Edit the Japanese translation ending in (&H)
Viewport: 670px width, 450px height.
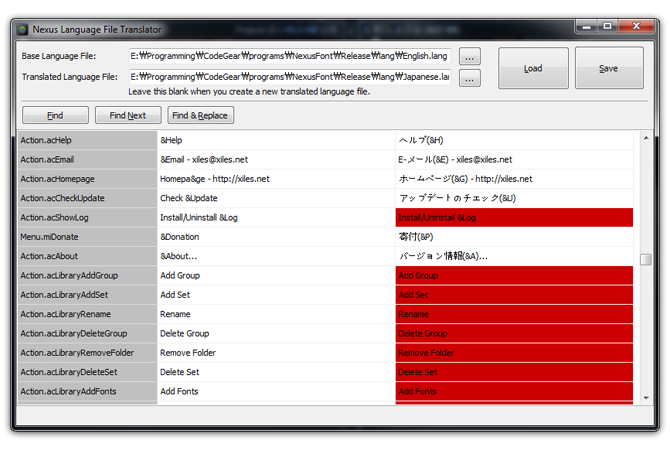(514, 140)
